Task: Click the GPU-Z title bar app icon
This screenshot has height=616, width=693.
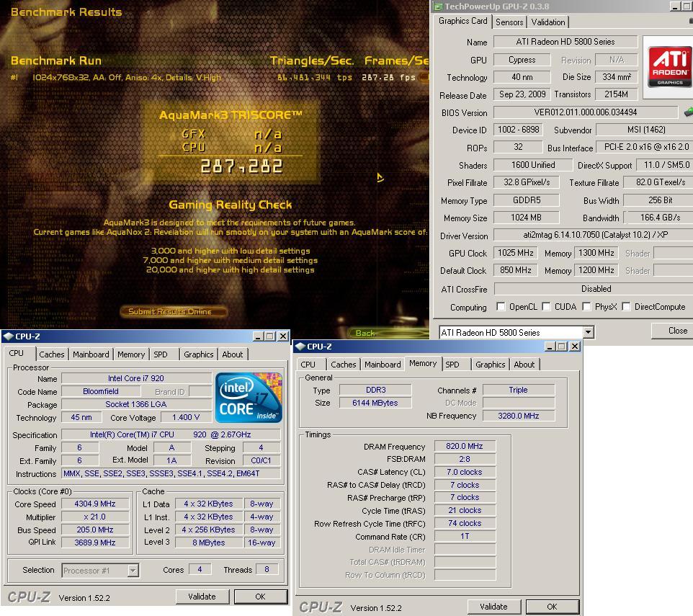Action: pos(437,6)
